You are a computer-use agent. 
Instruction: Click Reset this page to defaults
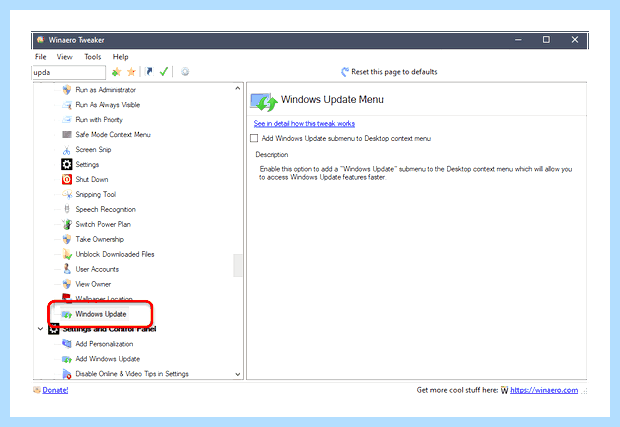(389, 72)
